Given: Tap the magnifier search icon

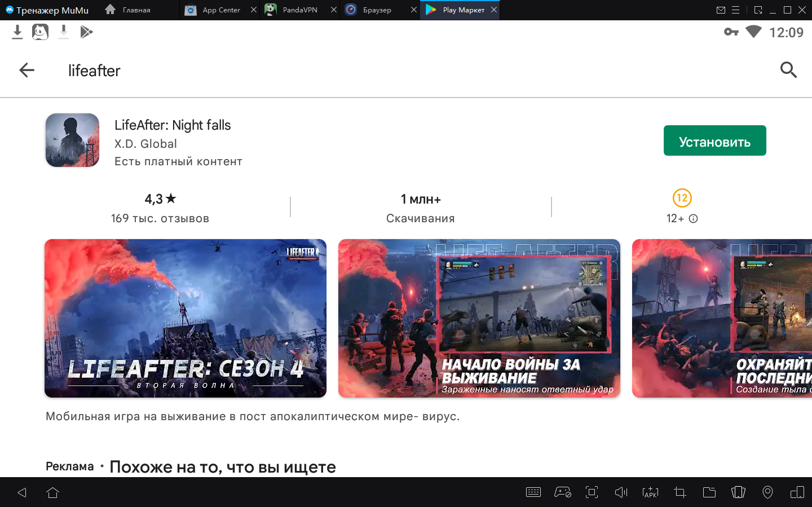Looking at the screenshot, I should pos(788,70).
